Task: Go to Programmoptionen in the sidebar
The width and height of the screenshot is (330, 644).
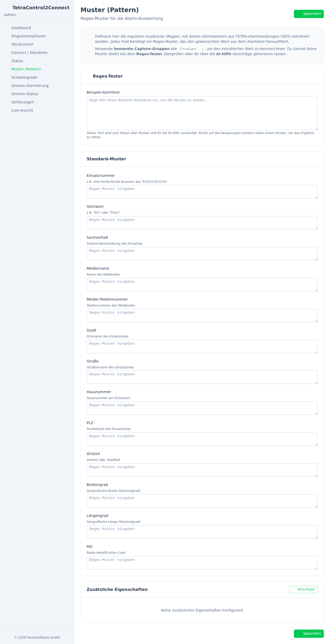Action: (28, 36)
